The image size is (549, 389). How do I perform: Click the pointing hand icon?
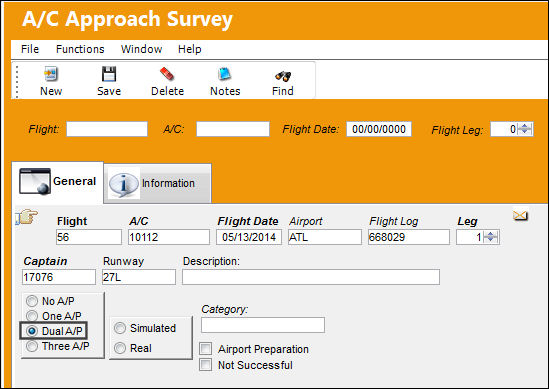point(27,217)
